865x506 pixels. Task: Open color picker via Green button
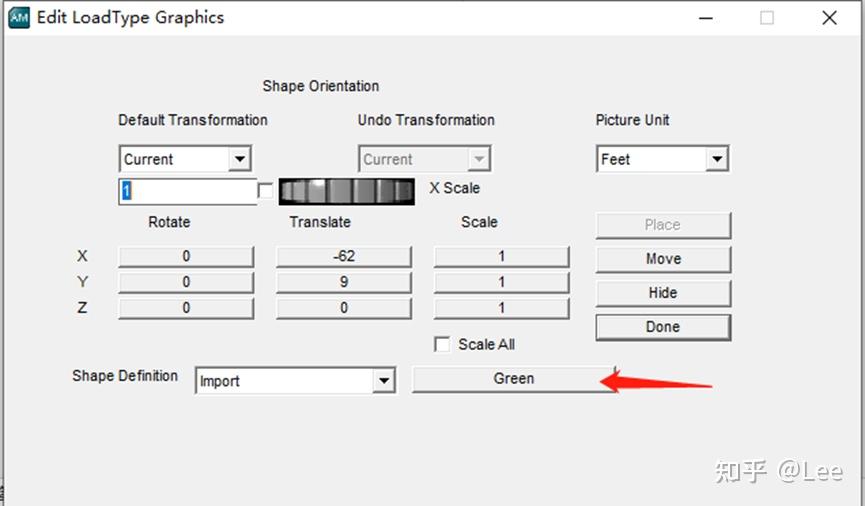(x=514, y=379)
